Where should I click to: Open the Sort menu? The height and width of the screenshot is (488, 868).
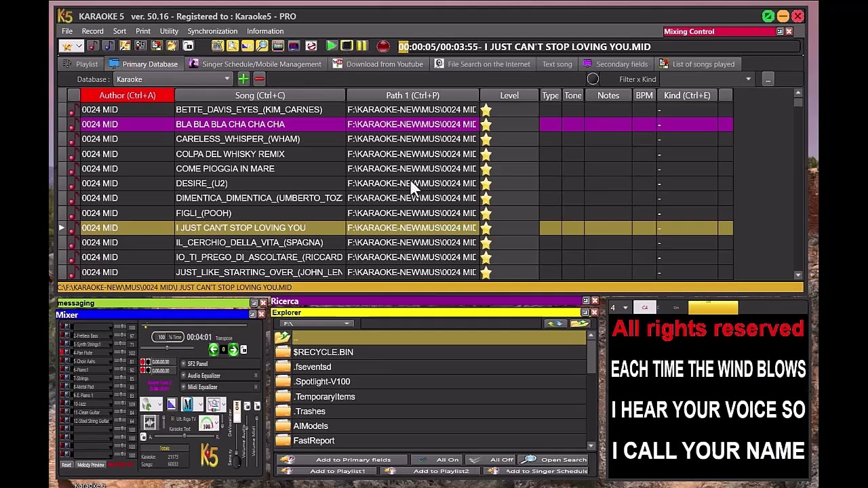pos(119,31)
